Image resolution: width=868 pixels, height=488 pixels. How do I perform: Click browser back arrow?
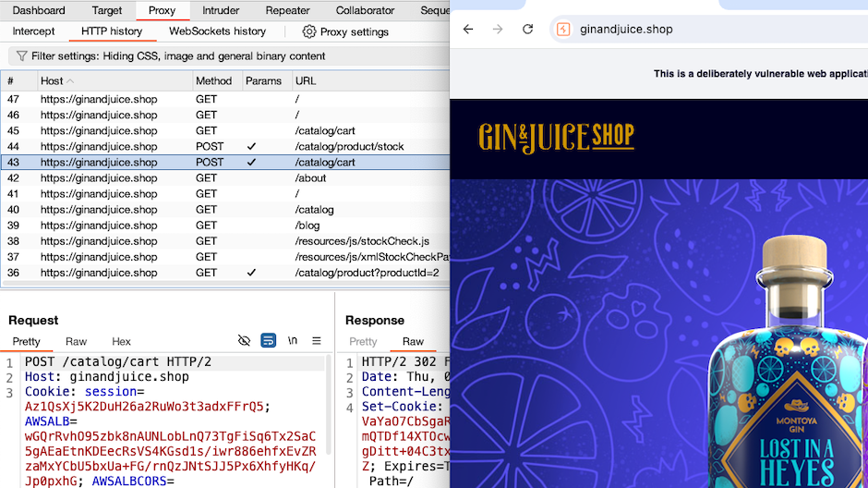click(x=468, y=30)
